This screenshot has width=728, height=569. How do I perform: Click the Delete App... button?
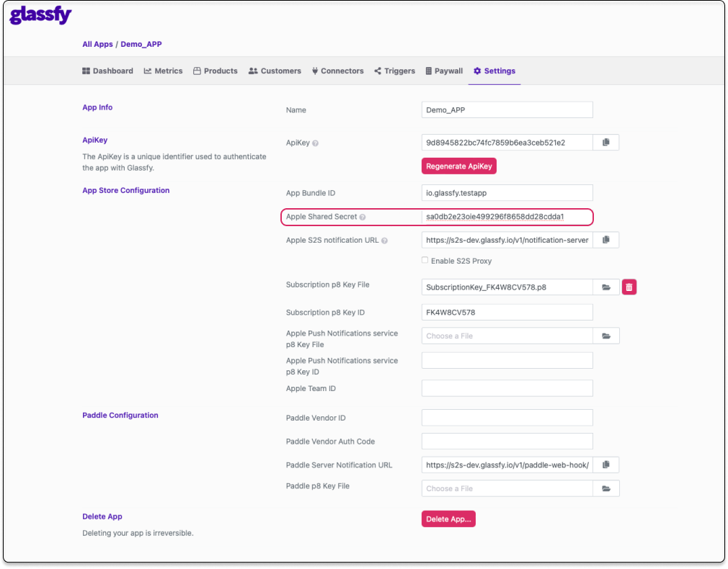448,519
